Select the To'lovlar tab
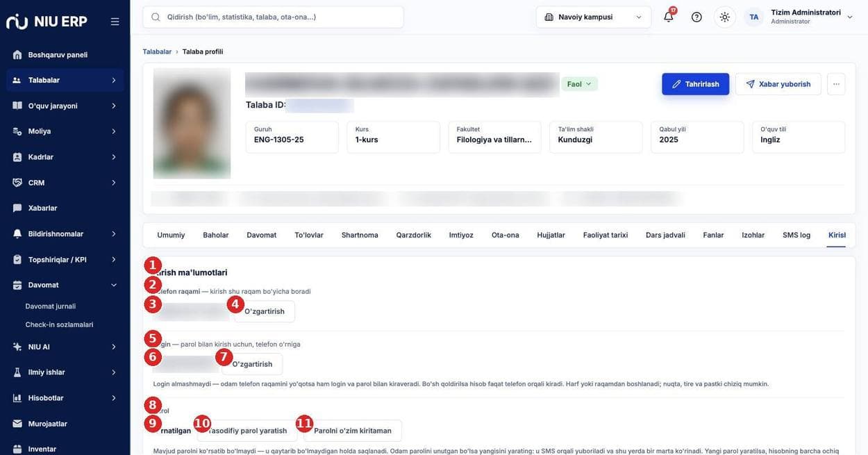Screen dimensions: 868x455 (309, 235)
